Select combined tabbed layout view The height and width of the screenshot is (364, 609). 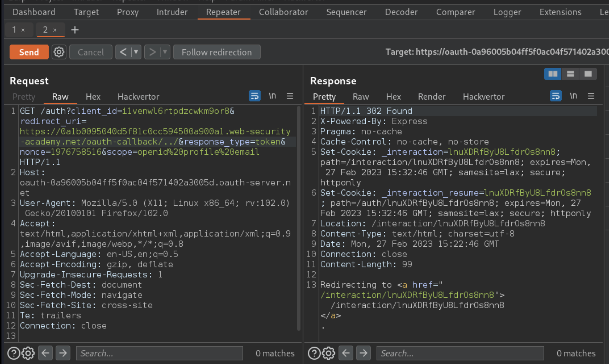(588, 74)
